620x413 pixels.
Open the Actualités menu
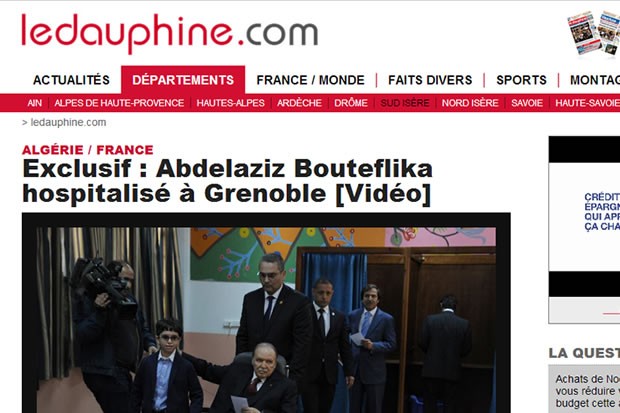[x=71, y=80]
